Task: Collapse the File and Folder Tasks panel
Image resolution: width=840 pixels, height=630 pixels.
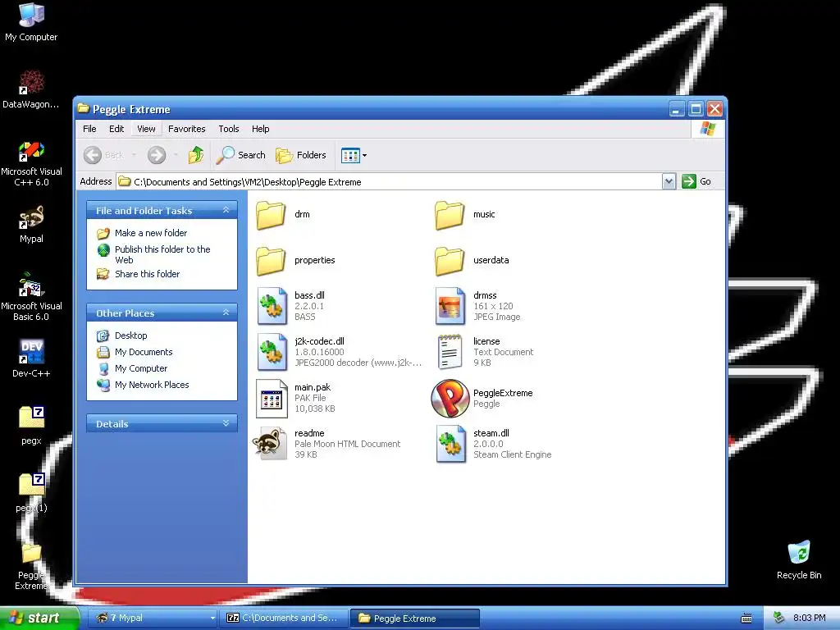Action: click(226, 211)
